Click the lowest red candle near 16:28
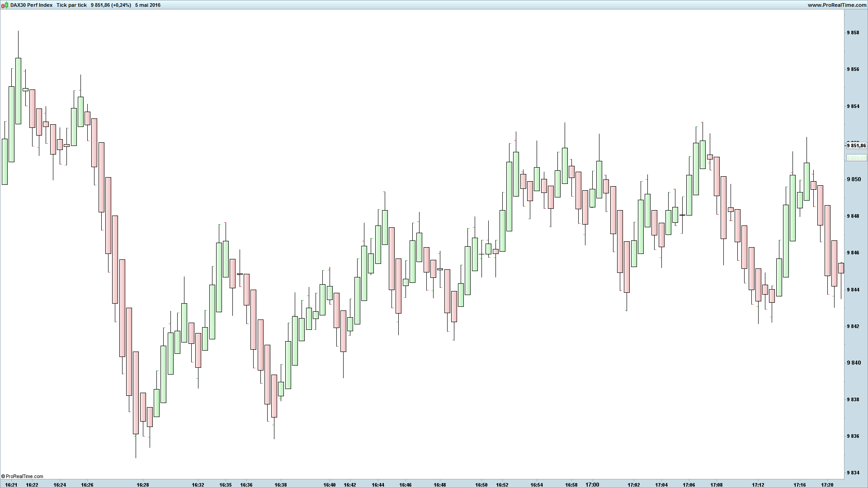 (x=136, y=393)
